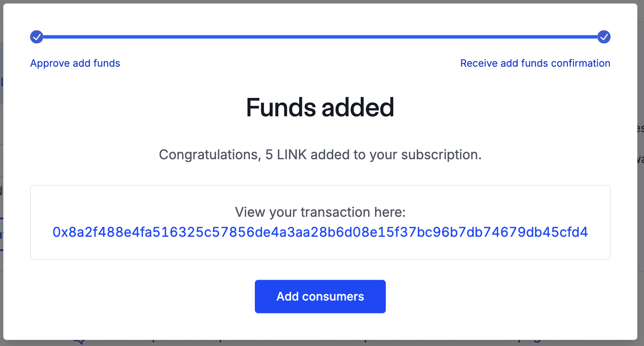Click the Receive add funds confirmation checkmark icon
The height and width of the screenshot is (346, 644).
pos(604,37)
